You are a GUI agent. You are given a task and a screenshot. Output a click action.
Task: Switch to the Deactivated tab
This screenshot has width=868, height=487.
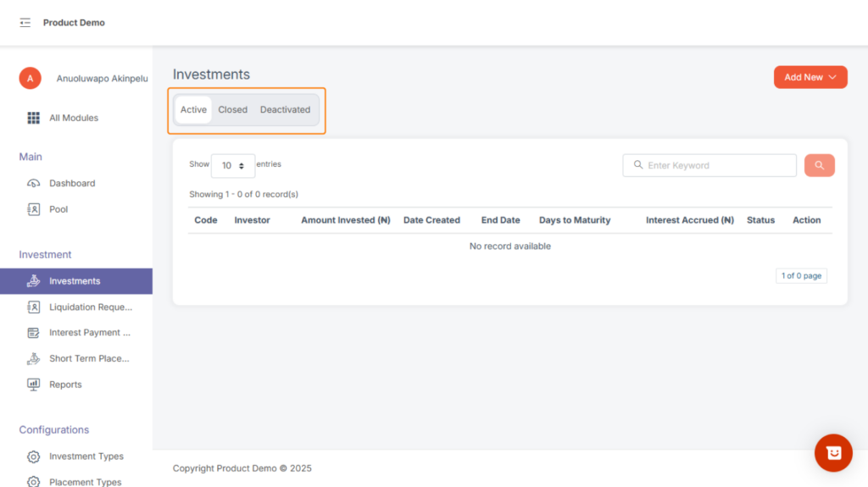click(285, 109)
